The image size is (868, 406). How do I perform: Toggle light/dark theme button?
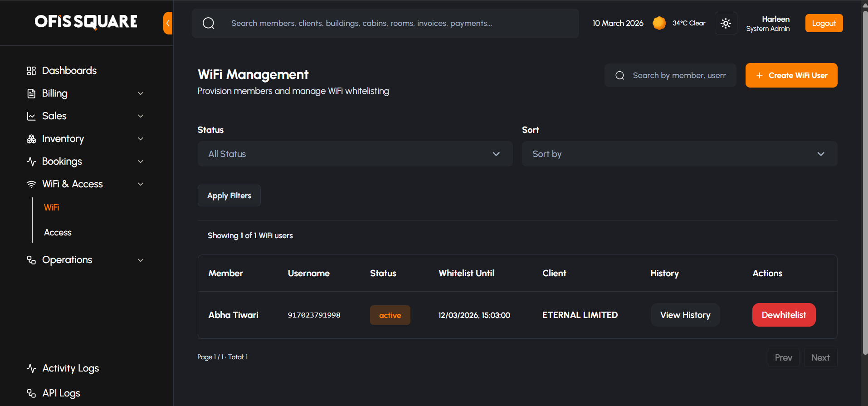pos(726,23)
